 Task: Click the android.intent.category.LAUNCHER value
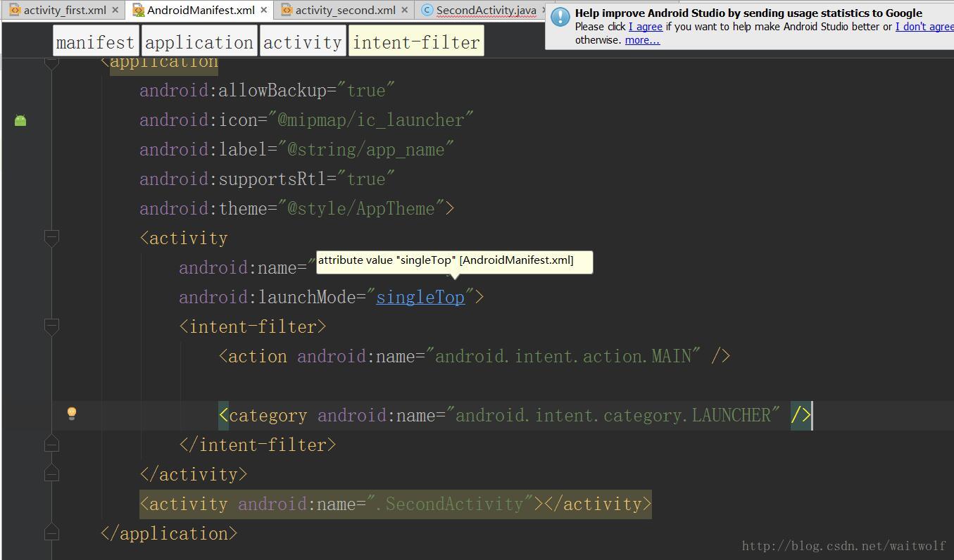click(x=613, y=416)
